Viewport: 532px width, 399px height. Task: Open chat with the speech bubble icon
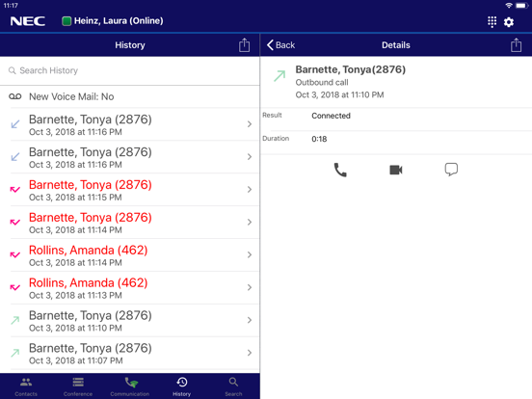click(451, 170)
